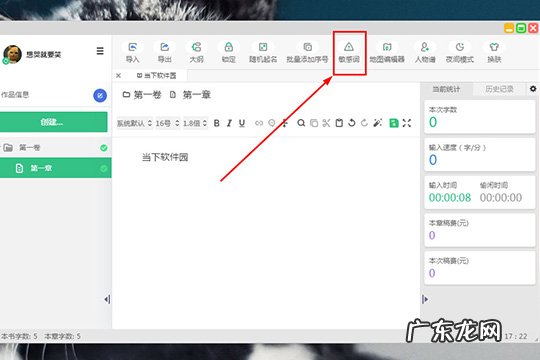The image size is (540, 360).
Task: Switch to the 历史记录 tab
Action: click(499, 89)
